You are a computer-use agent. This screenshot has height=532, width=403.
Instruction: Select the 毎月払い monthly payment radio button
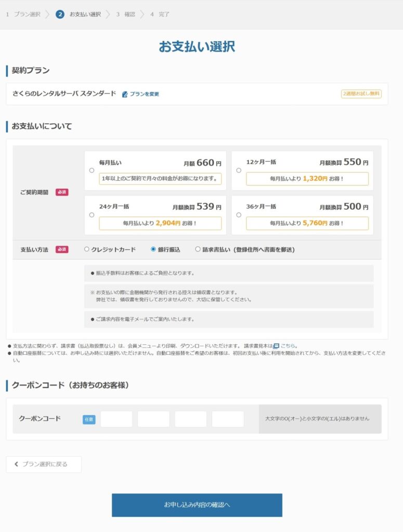[x=92, y=170]
